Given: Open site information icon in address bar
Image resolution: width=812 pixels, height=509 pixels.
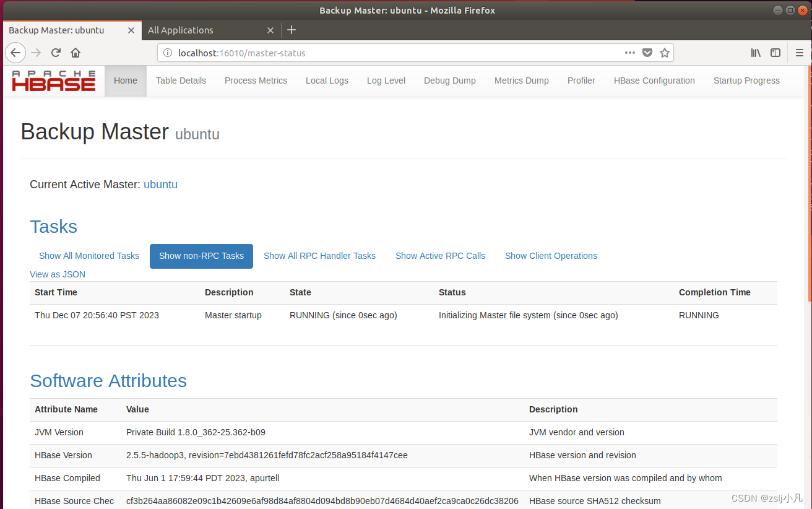Looking at the screenshot, I should pos(167,53).
